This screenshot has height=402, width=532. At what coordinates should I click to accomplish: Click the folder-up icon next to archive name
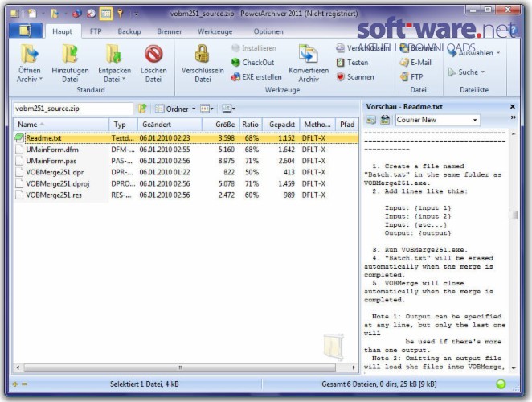click(x=142, y=109)
